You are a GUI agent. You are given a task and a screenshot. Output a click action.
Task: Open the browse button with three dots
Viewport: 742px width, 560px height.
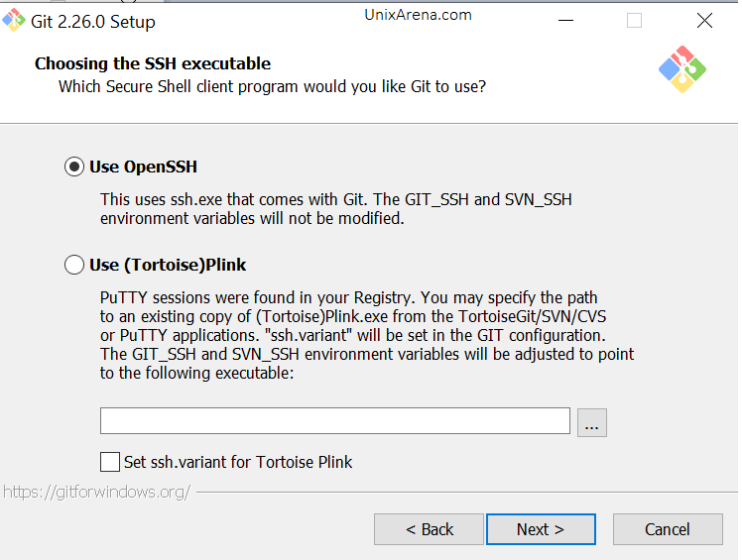coord(592,423)
